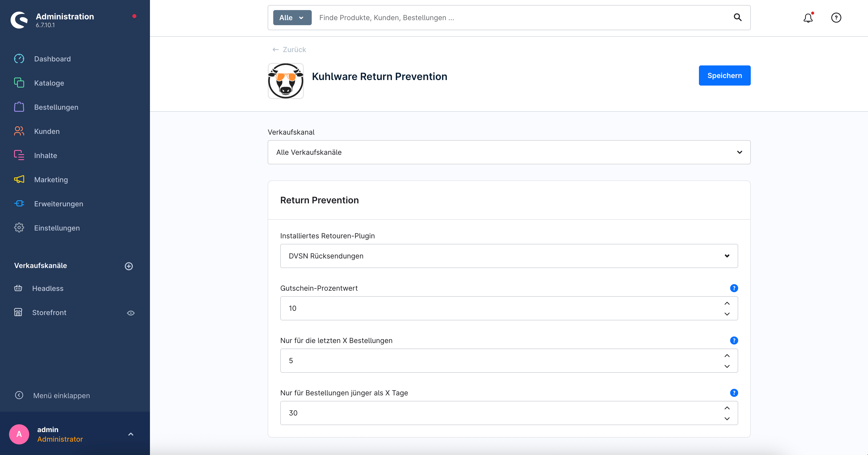Click the Verkaufskanäle section heading
The image size is (868, 455).
click(41, 265)
